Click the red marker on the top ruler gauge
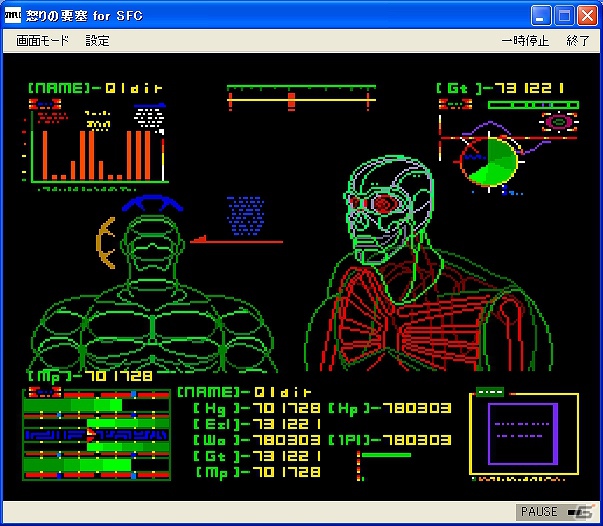The width and height of the screenshot is (603, 526). click(x=292, y=101)
